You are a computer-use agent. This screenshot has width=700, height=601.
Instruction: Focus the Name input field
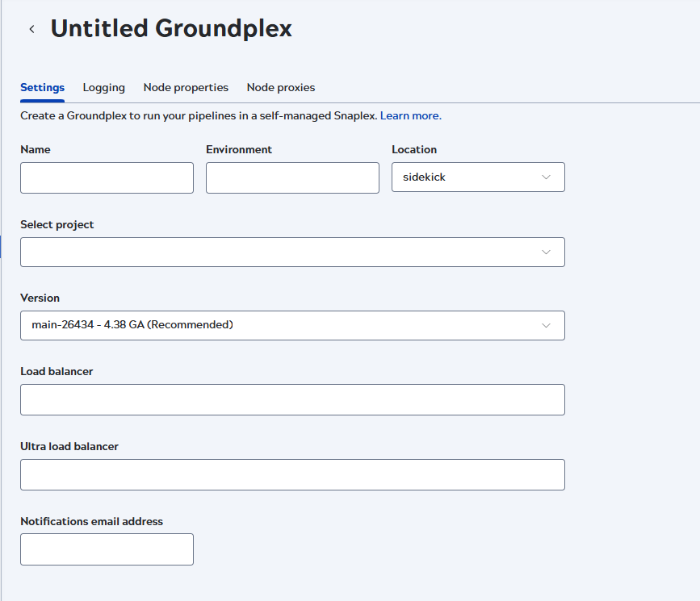tap(107, 178)
